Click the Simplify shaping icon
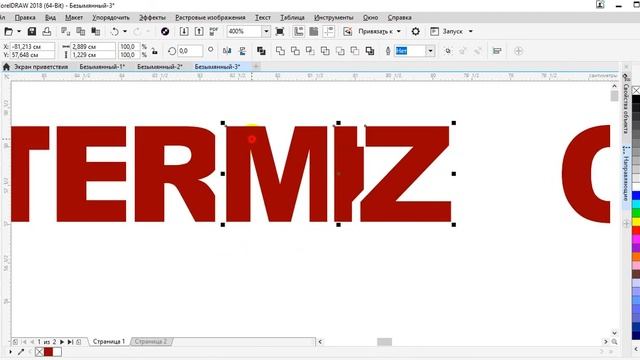 (x=325, y=51)
